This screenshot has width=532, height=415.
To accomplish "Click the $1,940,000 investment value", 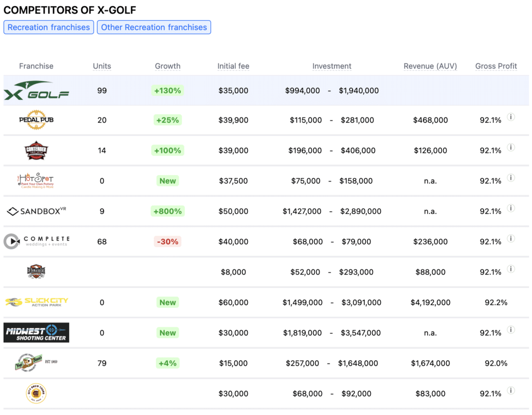I will (358, 90).
